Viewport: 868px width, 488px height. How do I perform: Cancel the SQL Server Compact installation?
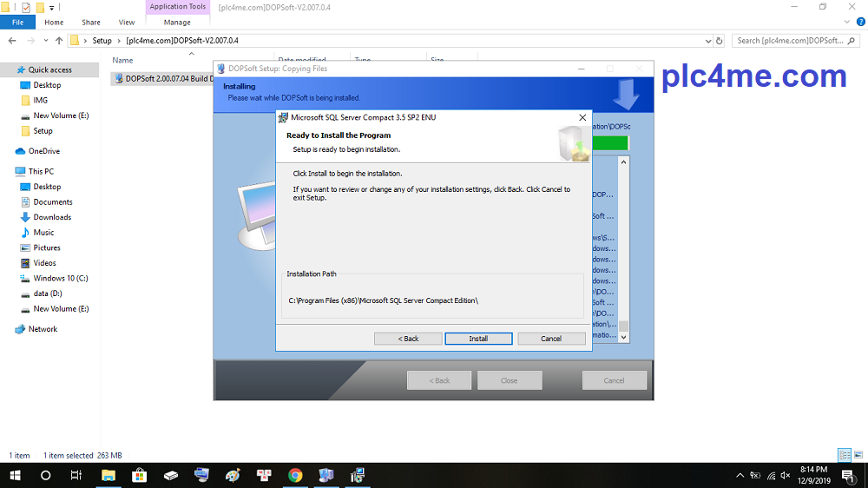point(551,339)
